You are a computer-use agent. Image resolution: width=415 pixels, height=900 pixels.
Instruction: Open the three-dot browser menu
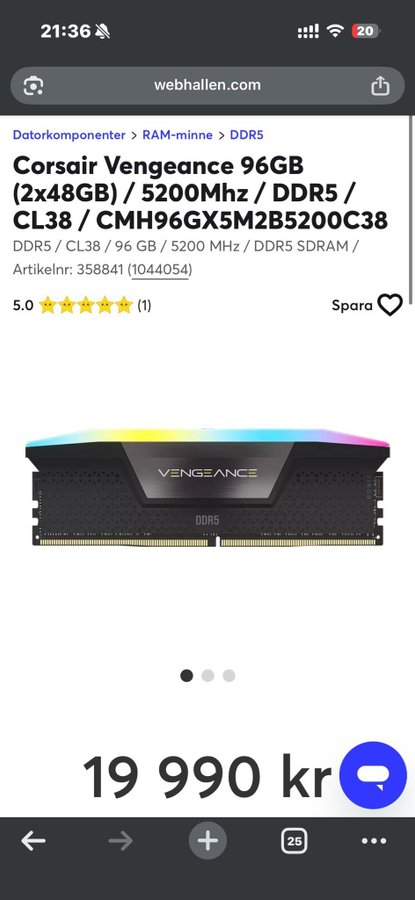pos(374,841)
